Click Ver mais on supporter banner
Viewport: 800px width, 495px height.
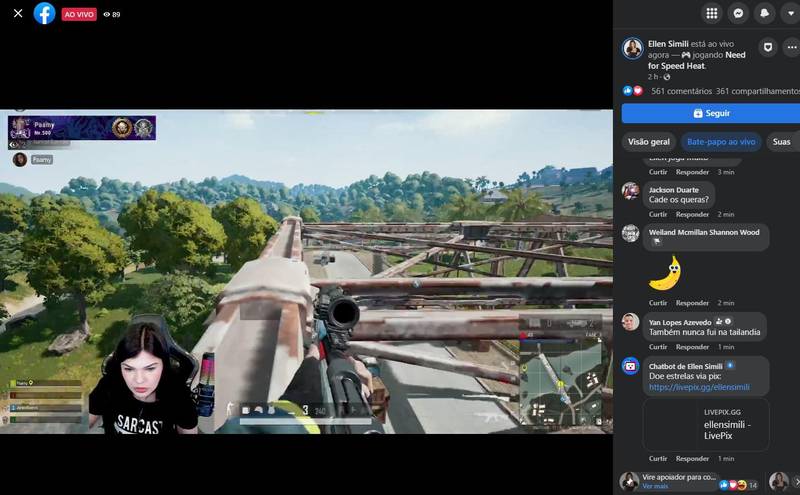click(655, 486)
